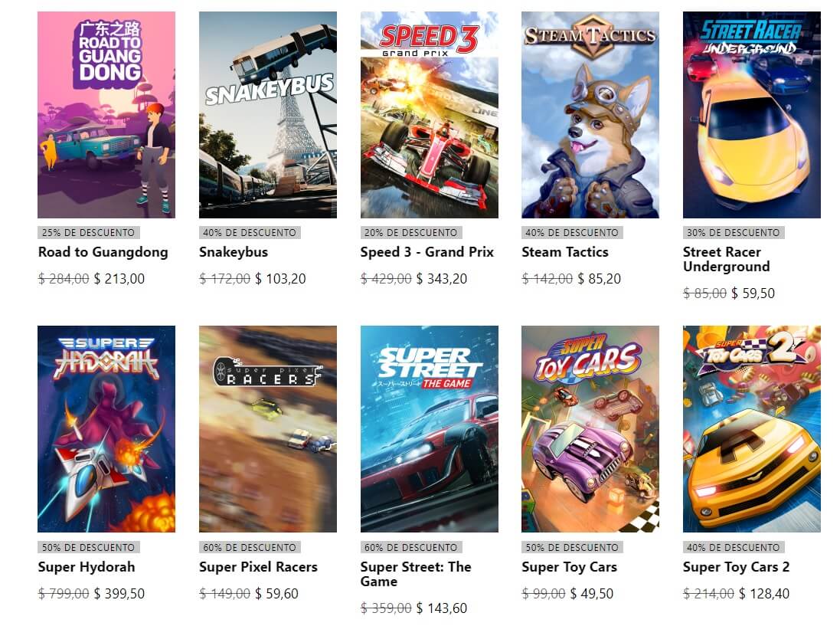The width and height of the screenshot is (840, 626).
Task: Open the Street Racer Underground title link
Action: pyautogui.click(x=727, y=260)
